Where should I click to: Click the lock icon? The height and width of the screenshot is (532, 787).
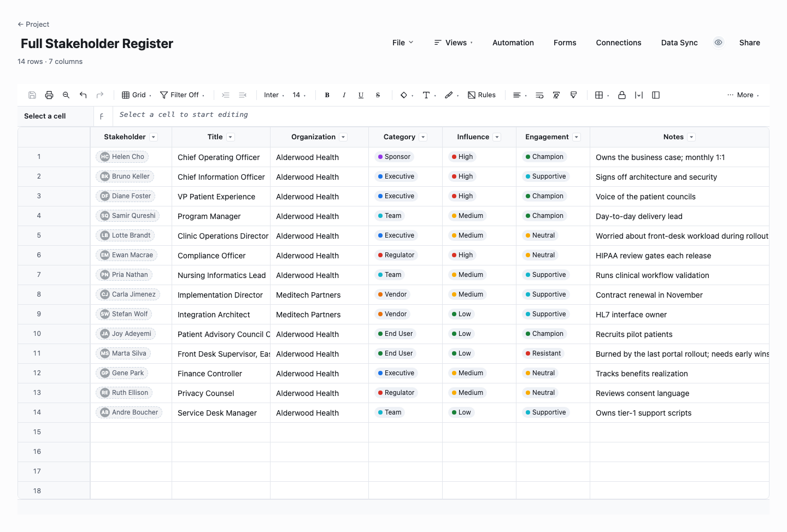(x=622, y=95)
